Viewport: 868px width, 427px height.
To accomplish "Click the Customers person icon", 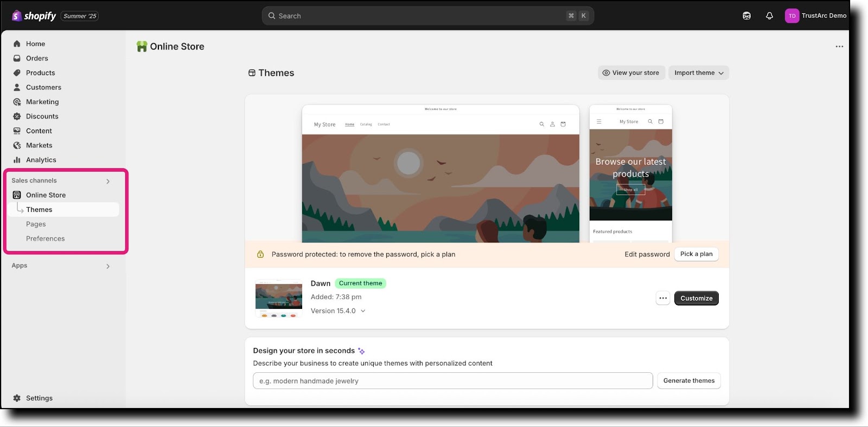I will 17,87.
